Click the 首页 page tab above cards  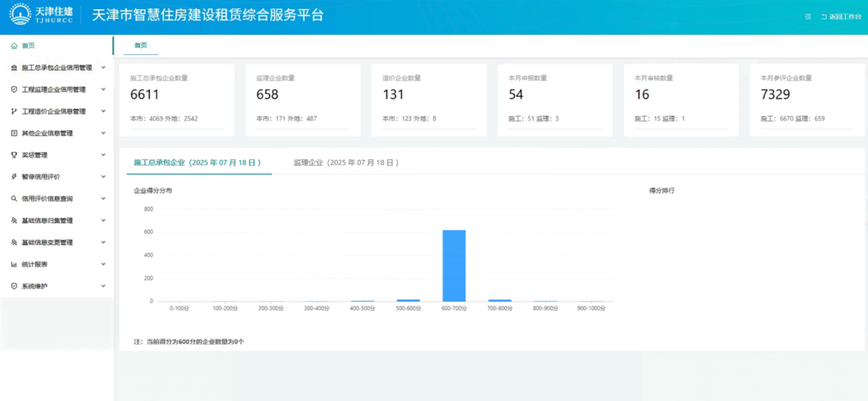[141, 45]
